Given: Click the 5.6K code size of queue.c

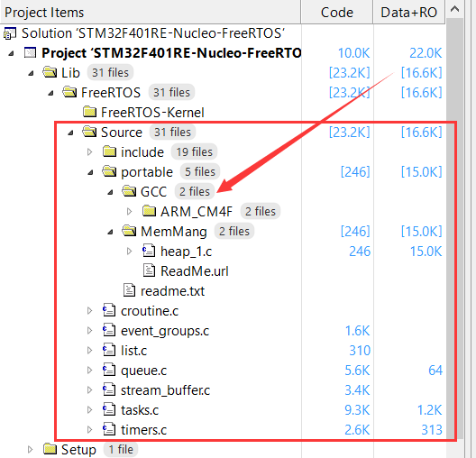Looking at the screenshot, I should 357,371.
